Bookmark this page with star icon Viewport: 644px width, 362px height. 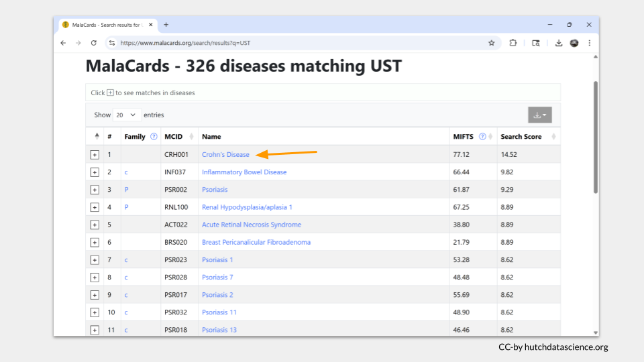(491, 43)
